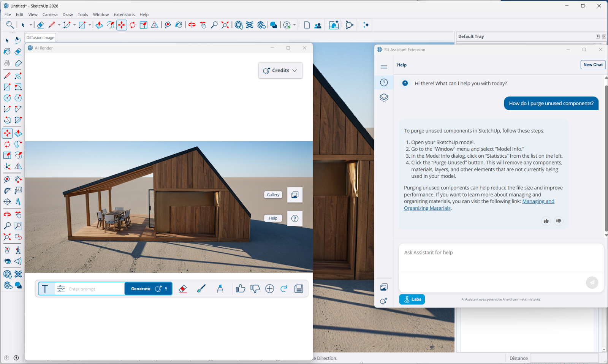
Task: Click New Chat in SU Assistant
Action: tap(593, 65)
